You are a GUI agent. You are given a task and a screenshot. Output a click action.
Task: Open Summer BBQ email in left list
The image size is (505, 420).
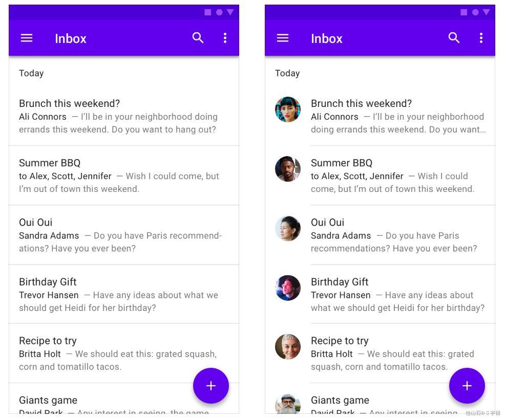click(124, 175)
